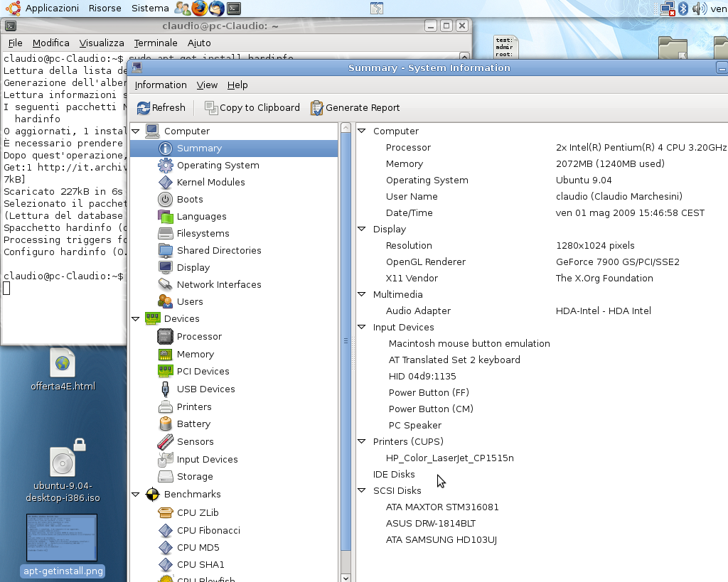Click the sidebar scrollbar down arrow
Viewport: 728px width, 582px height.
point(346,578)
